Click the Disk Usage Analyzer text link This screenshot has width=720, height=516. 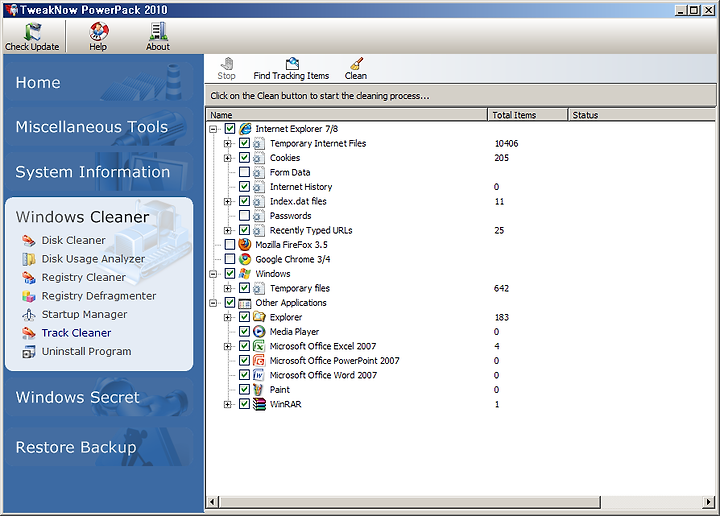point(93,259)
